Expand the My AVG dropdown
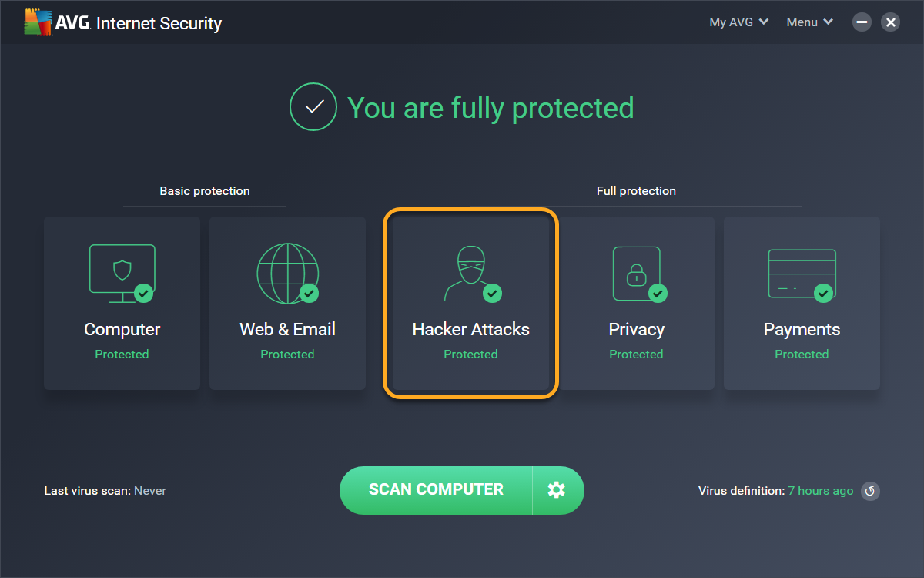Viewport: 924px width, 578px height. click(738, 22)
